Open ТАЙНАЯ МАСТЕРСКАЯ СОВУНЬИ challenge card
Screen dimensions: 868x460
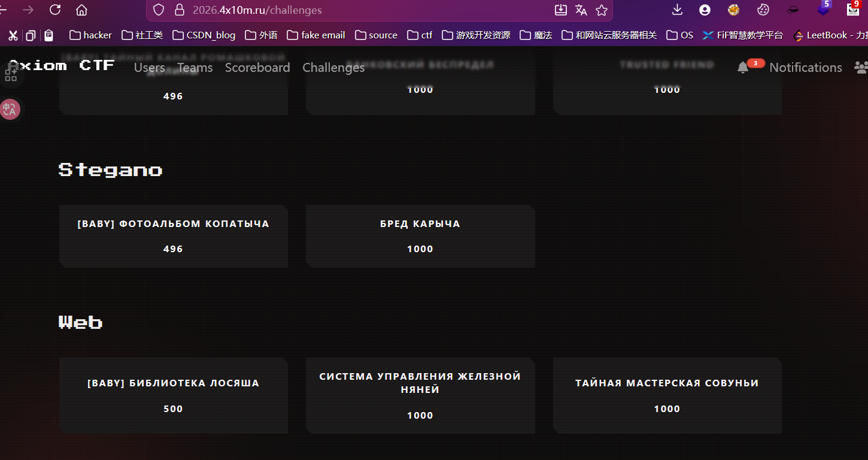[667, 395]
